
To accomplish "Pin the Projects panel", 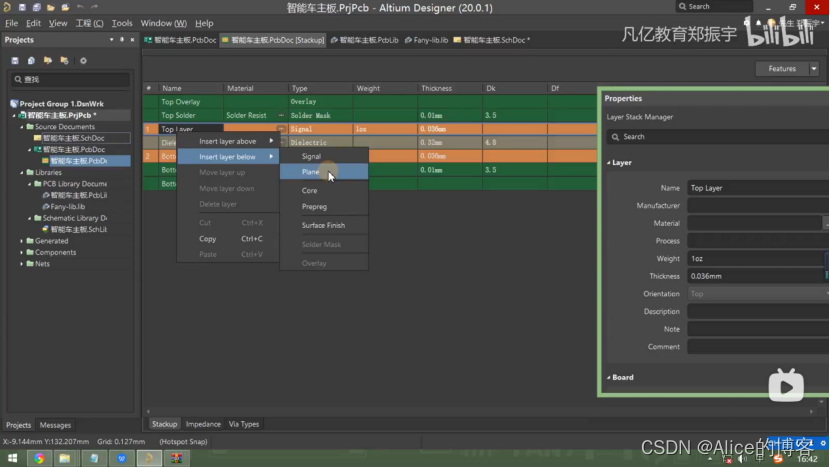I will [122, 40].
